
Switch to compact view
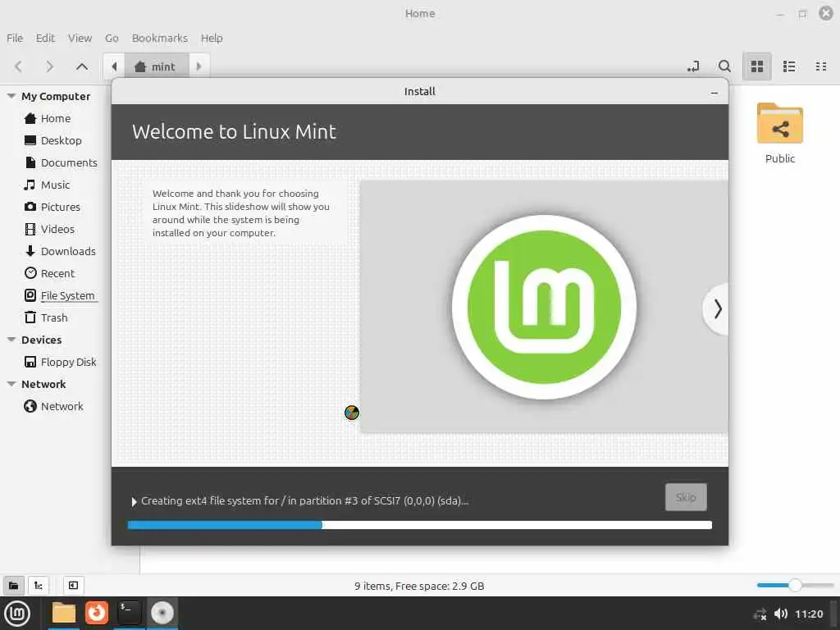[820, 66]
